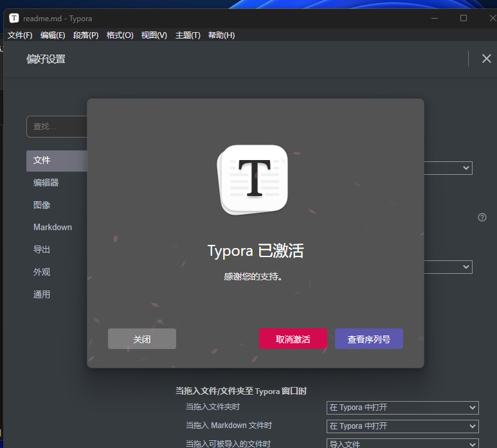Open the 编辑(E) menu
The height and width of the screenshot is (448, 497).
click(53, 35)
